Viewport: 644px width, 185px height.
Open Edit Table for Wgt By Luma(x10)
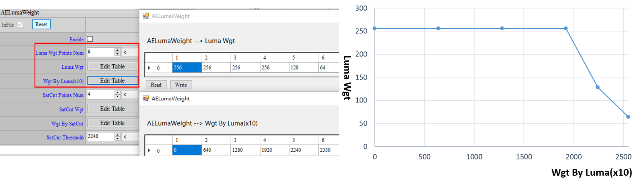pyautogui.click(x=112, y=80)
